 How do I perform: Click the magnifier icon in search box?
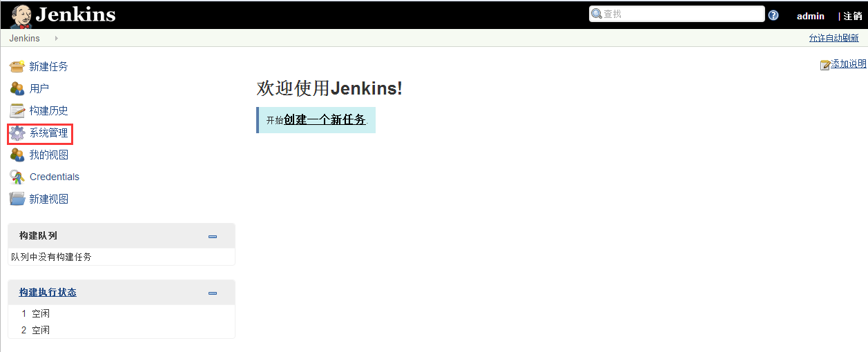[597, 14]
